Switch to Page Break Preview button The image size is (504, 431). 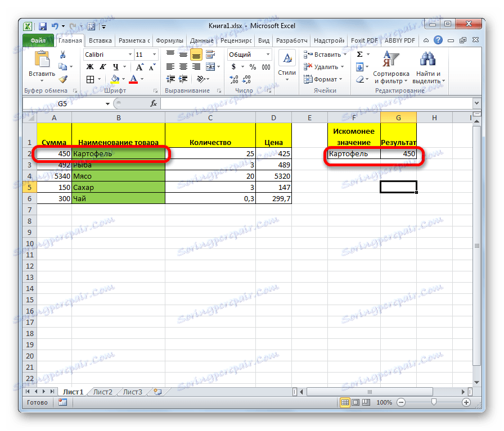pos(366,402)
